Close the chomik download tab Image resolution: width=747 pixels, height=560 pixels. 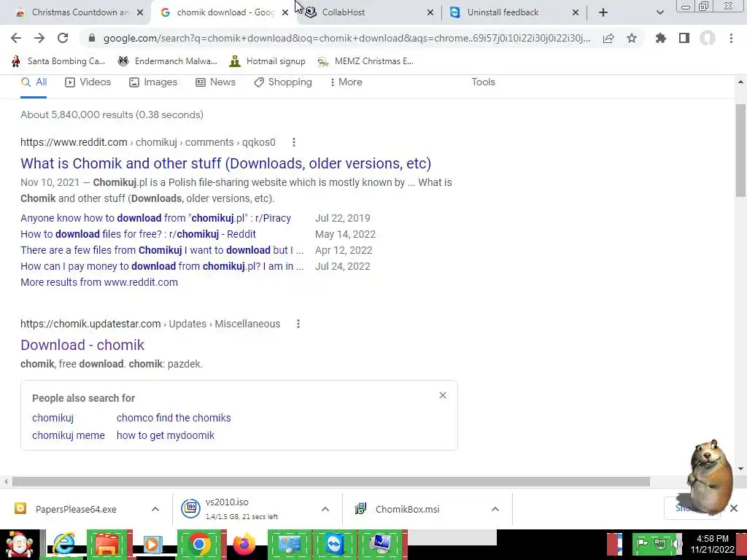point(285,12)
